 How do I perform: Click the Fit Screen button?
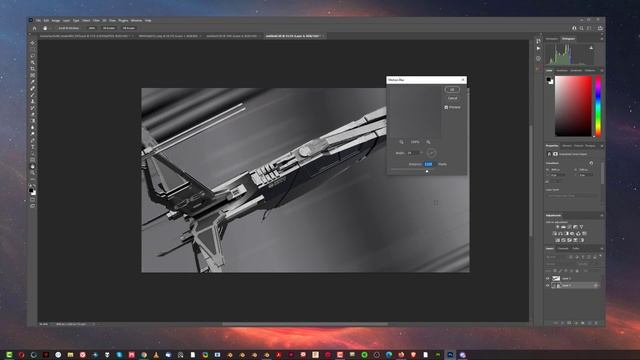[109, 28]
